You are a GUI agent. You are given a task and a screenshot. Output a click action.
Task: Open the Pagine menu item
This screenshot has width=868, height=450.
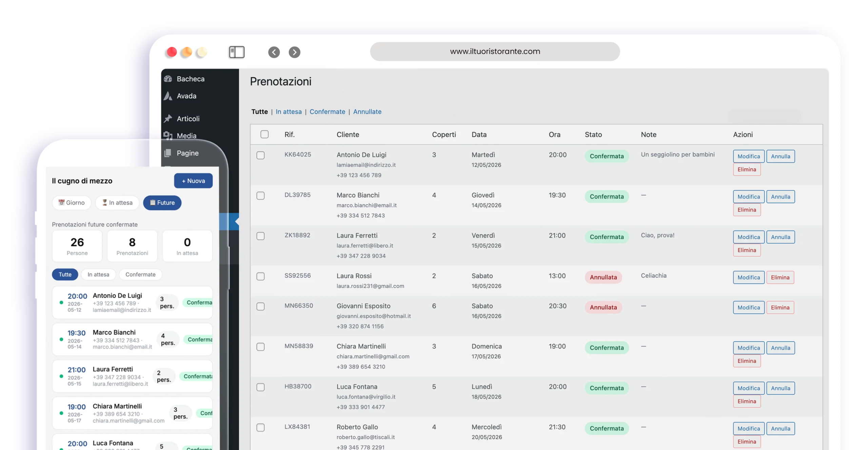coord(188,153)
